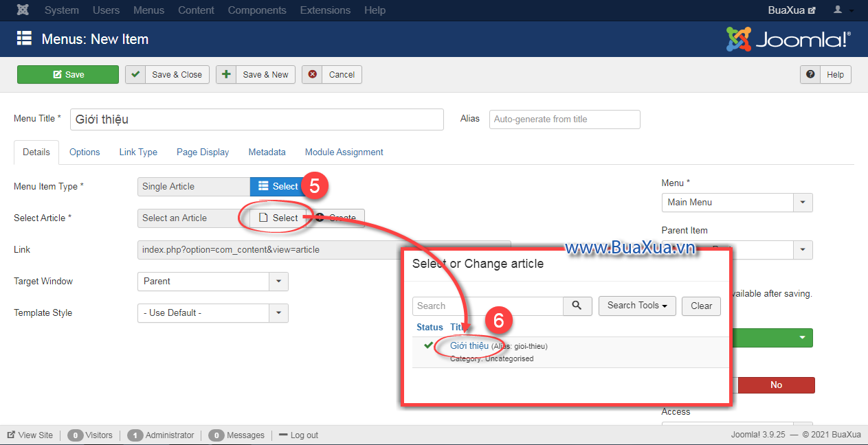Click Save & Close button
The height and width of the screenshot is (445, 868).
[167, 75]
